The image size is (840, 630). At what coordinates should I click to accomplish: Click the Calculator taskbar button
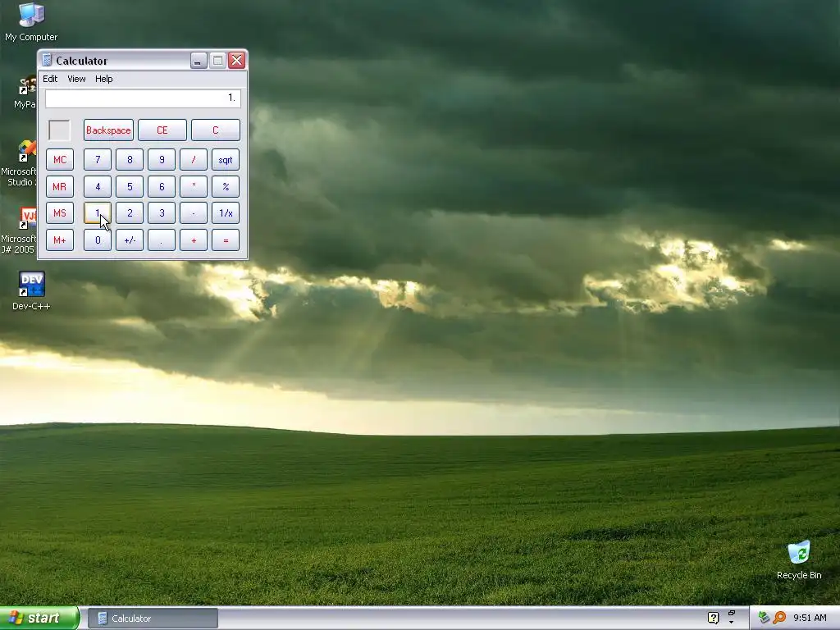click(153, 619)
